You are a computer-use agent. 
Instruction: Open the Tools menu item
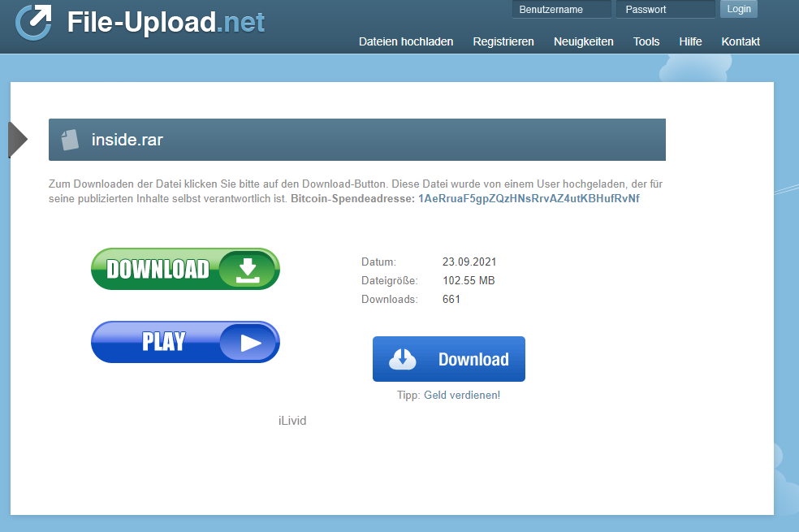646,41
